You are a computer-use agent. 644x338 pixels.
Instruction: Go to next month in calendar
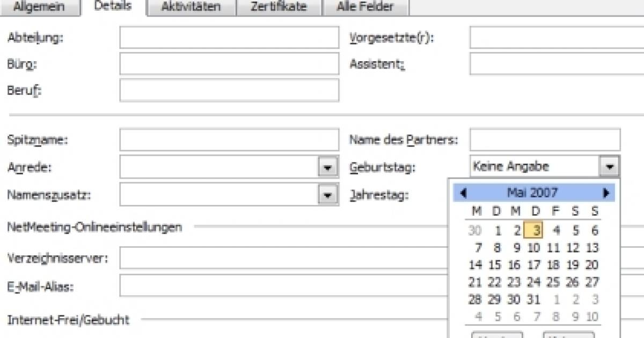point(606,193)
